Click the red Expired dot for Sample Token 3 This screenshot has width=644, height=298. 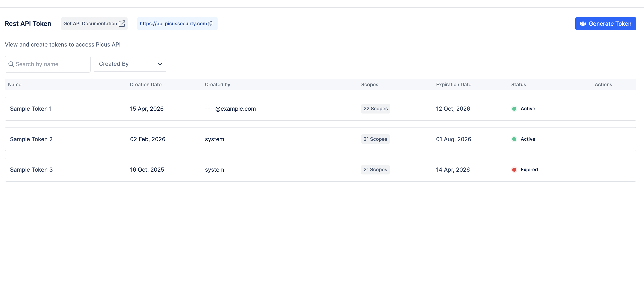[x=514, y=170]
